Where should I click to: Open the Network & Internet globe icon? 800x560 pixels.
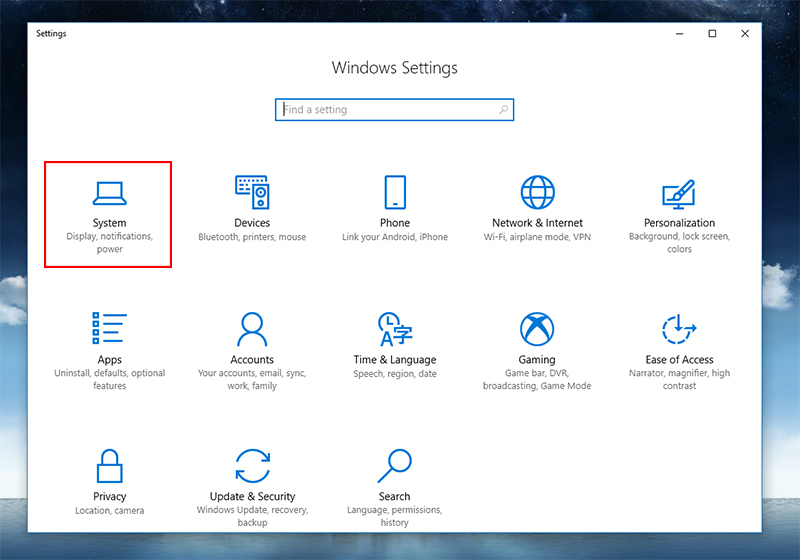click(x=537, y=192)
